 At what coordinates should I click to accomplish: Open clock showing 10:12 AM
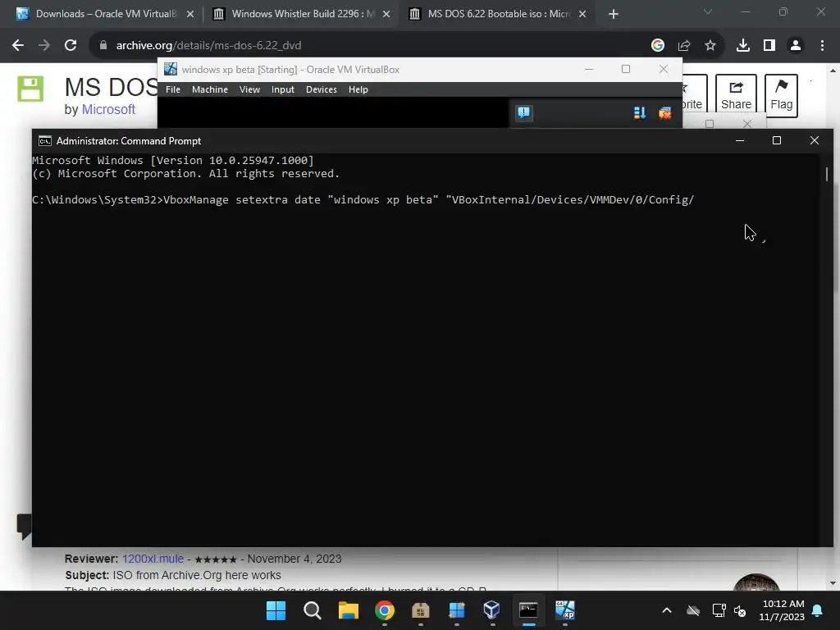pos(782,610)
